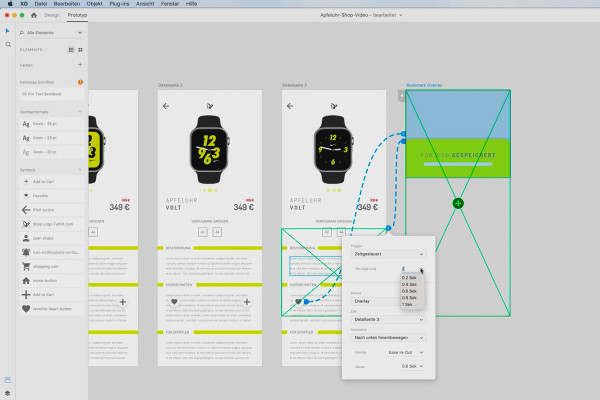Open the Animation dropdown Nach unten hineinbewegen
600x400 pixels.
tap(388, 338)
